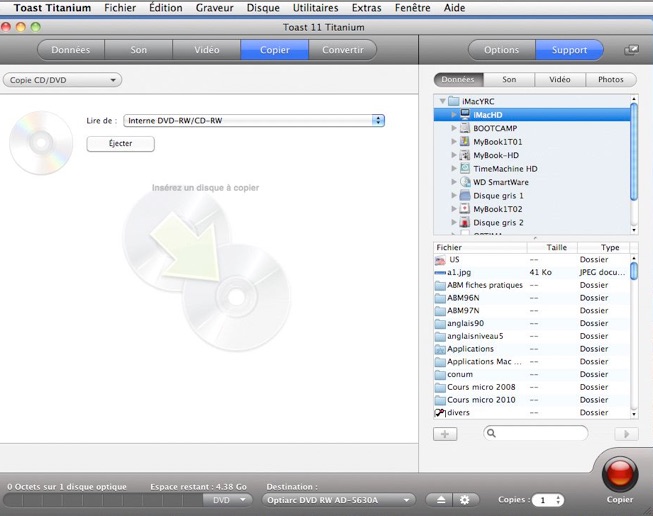
Task: Select the ABM fiches pratiques folder row
Action: pyautogui.click(x=532, y=285)
